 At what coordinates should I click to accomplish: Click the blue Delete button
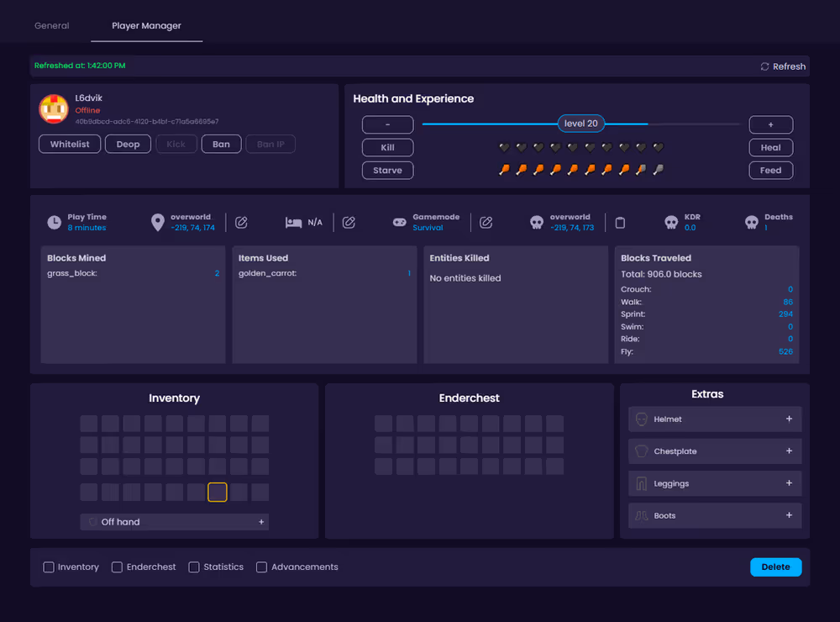pos(775,567)
